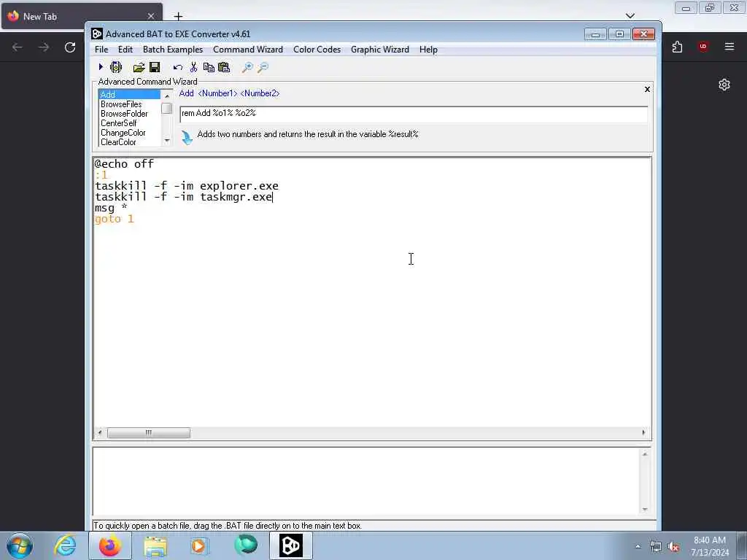Copy the selection with the copy icon
The height and width of the screenshot is (560, 747).
pos(209,68)
